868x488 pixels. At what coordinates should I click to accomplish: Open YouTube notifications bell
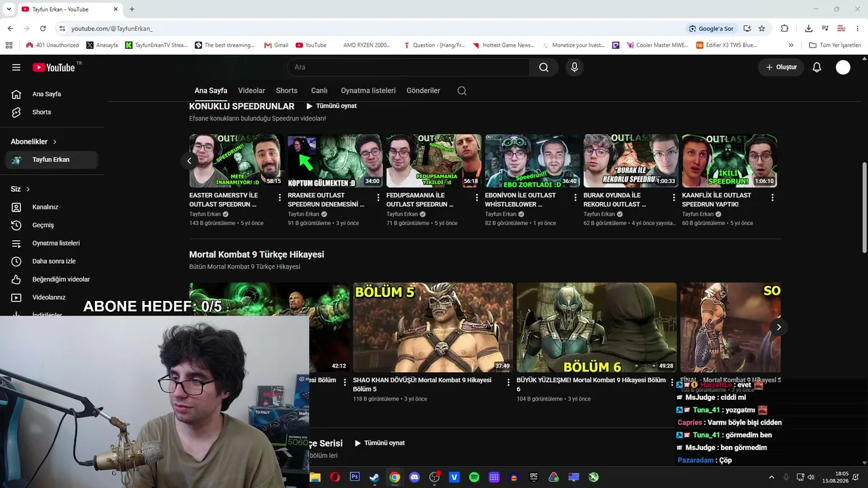(817, 67)
